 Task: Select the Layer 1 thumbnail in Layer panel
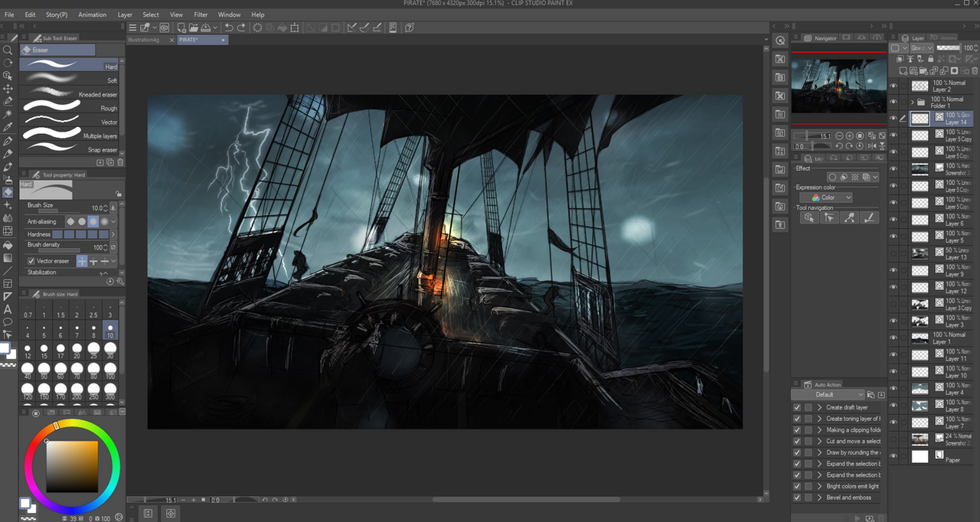click(920, 338)
